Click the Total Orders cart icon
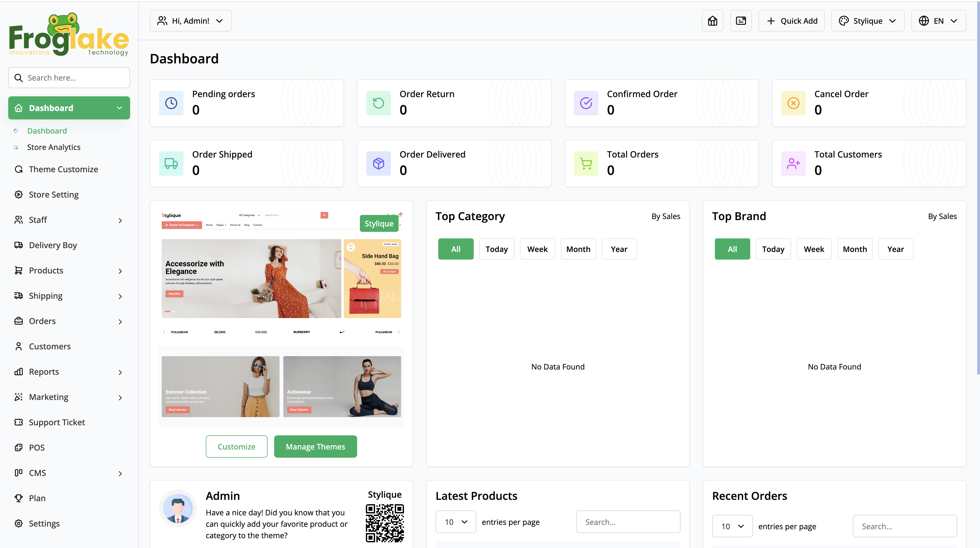Screen dimensions: 980x548 point(586,164)
